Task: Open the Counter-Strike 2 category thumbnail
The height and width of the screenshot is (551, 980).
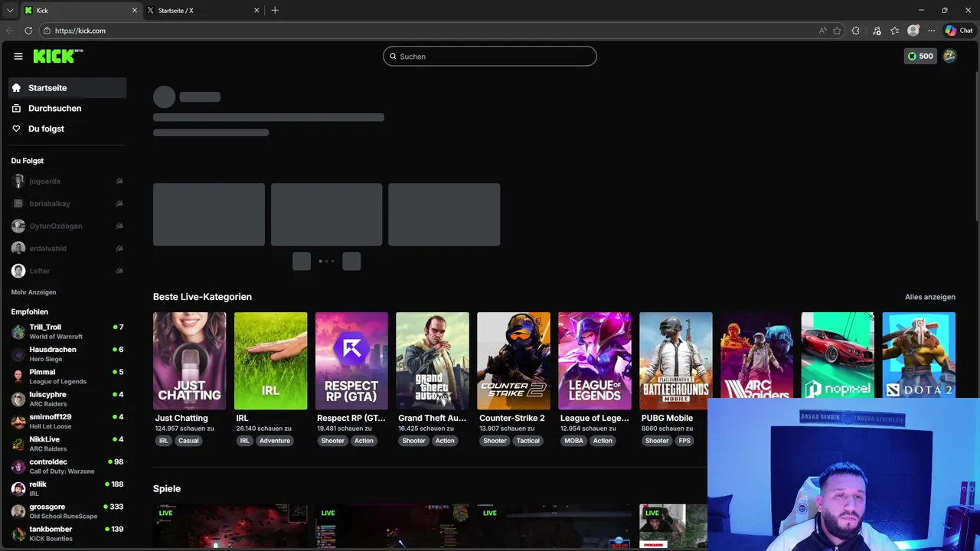Action: pos(514,360)
